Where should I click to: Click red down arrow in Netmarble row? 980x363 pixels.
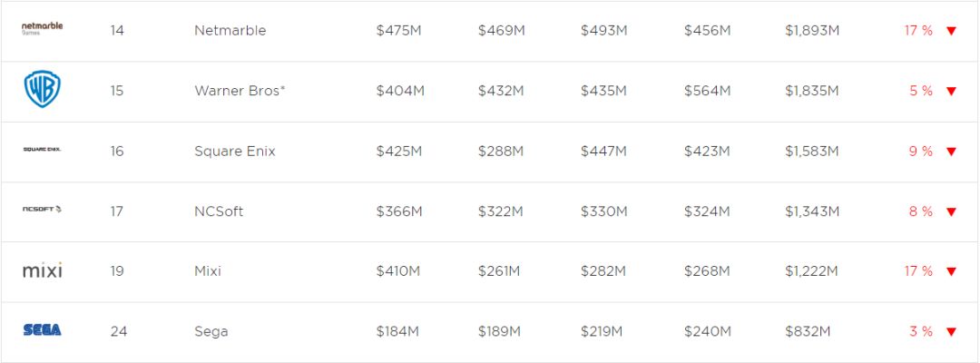[x=951, y=31]
